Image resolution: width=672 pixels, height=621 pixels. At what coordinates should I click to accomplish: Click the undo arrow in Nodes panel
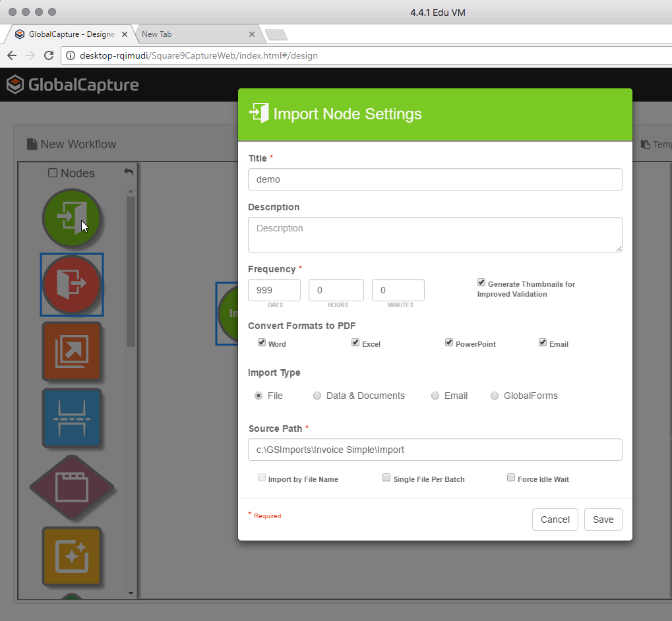point(129,172)
